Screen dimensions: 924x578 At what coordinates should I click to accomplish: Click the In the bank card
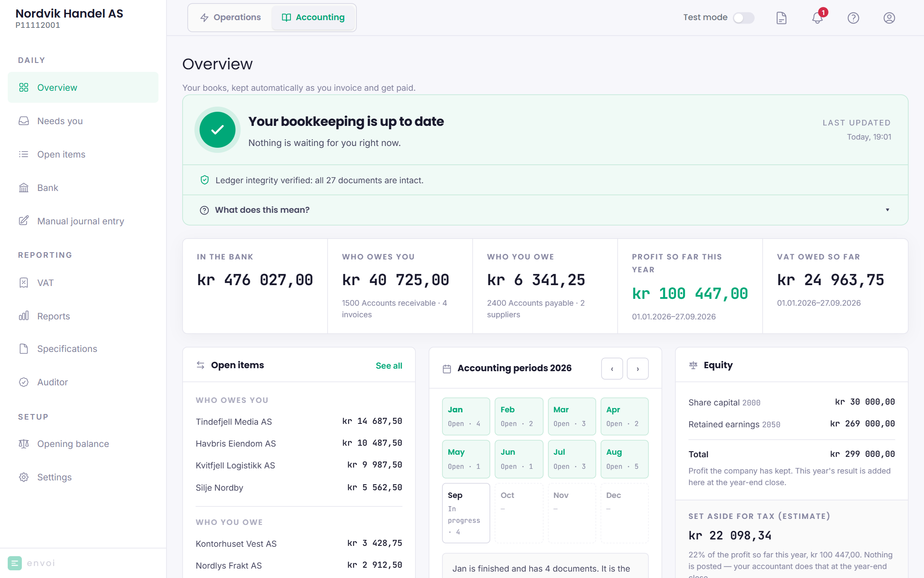pyautogui.click(x=255, y=286)
